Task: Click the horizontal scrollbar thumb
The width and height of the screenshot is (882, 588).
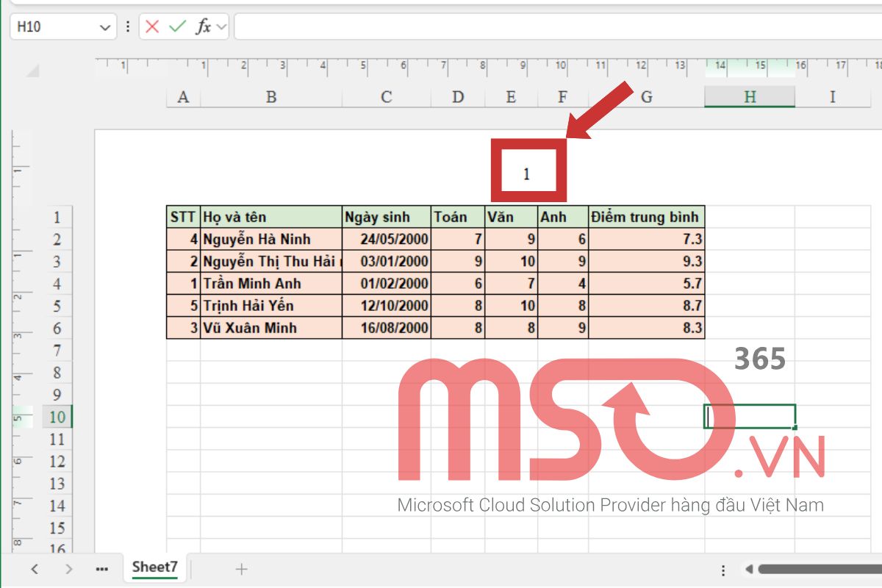Action: 820,569
